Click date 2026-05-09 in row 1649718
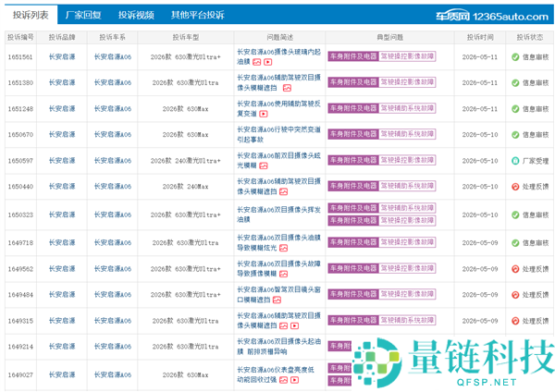Screen dimensions: 555x392 (x=480, y=243)
